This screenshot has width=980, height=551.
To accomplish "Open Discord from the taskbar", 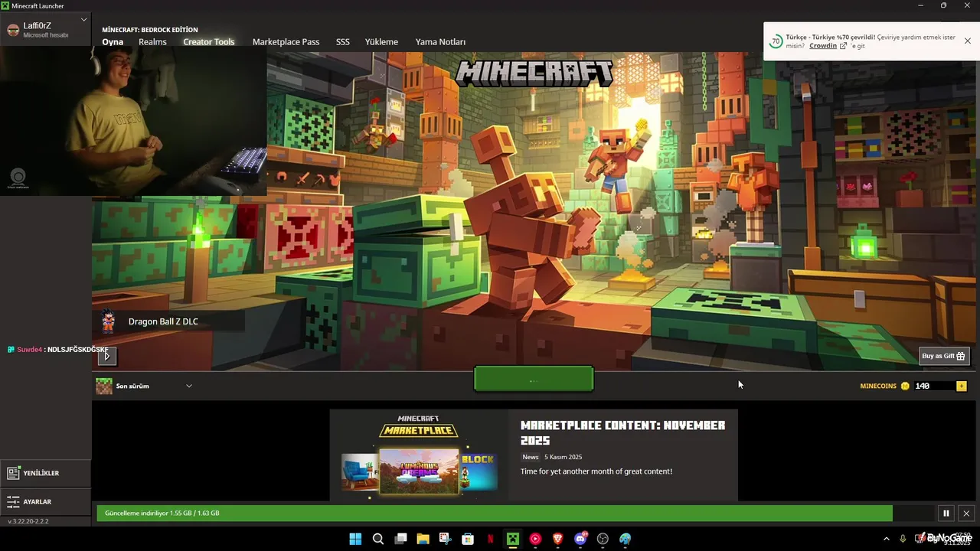I will [x=580, y=539].
